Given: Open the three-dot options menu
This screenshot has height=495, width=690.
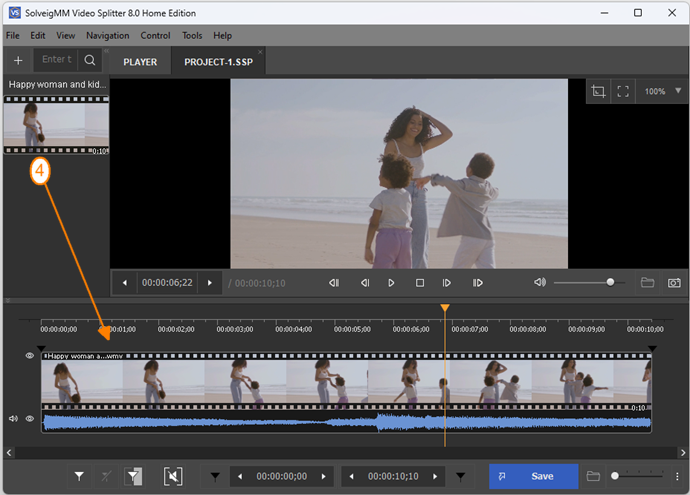Looking at the screenshot, I should point(677,476).
